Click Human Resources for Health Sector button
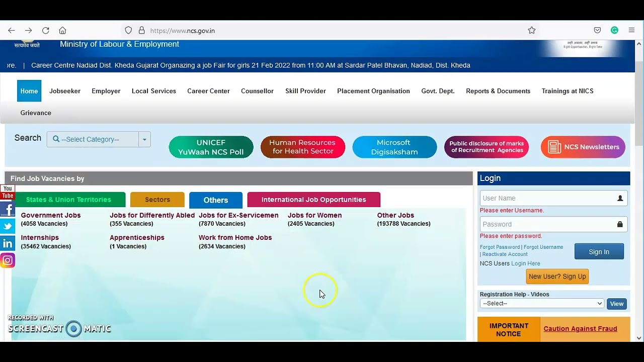Screen dimensions: 644x362 [x=303, y=147]
